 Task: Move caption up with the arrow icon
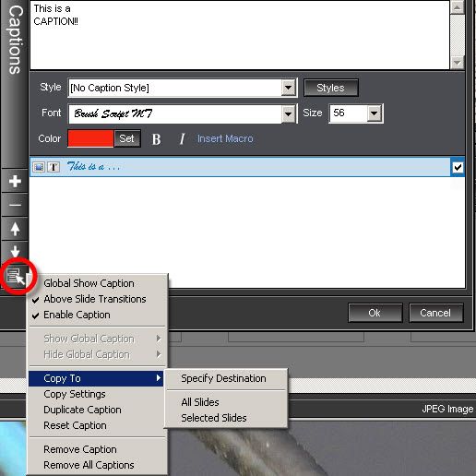coord(15,229)
